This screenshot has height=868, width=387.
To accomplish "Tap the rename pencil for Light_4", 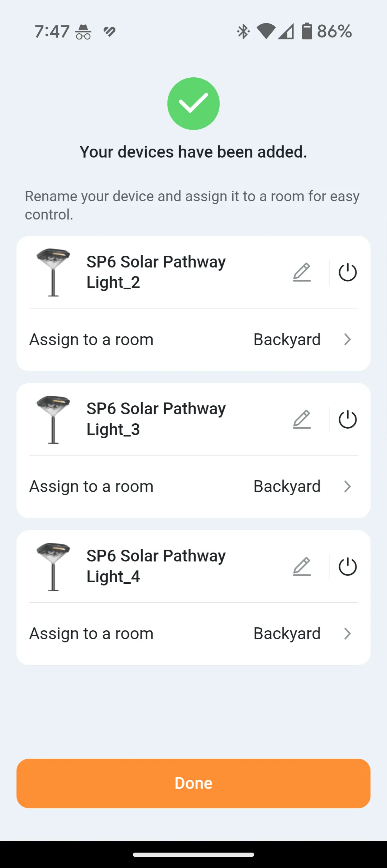I will 302,567.
